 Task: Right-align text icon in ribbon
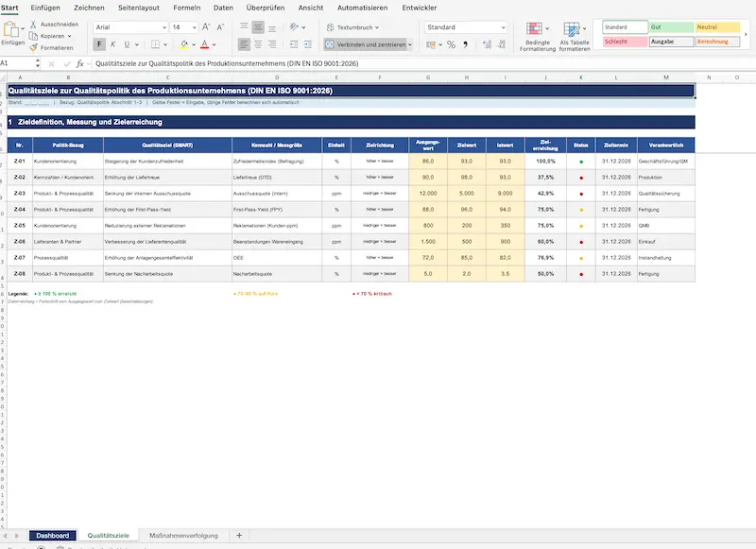(272, 44)
